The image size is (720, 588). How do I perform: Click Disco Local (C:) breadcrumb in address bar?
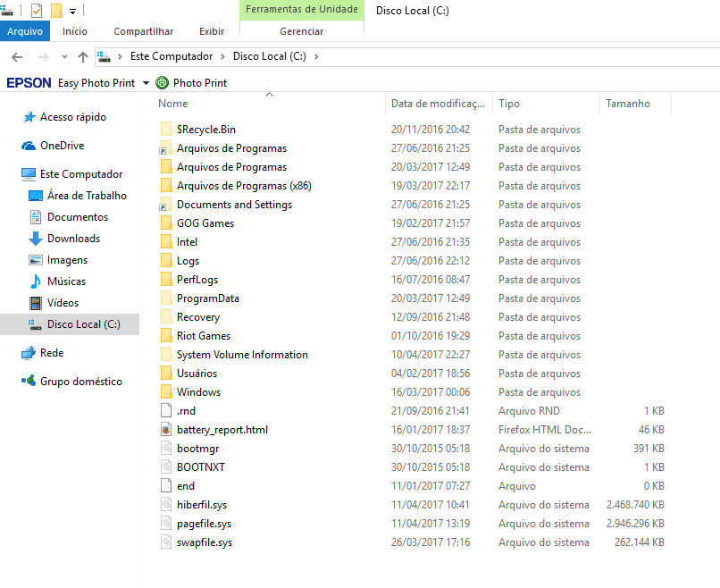coord(269,56)
